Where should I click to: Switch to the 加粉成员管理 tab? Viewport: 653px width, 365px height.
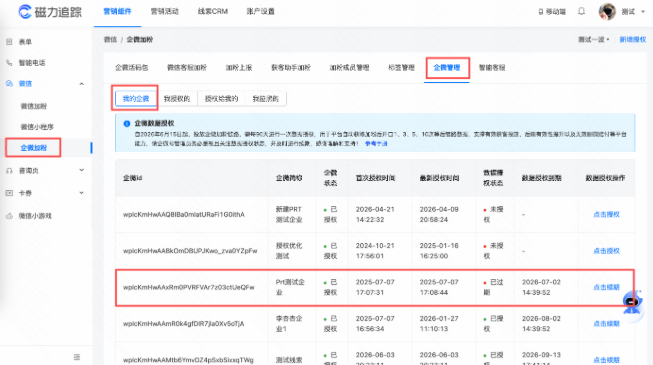click(x=349, y=68)
